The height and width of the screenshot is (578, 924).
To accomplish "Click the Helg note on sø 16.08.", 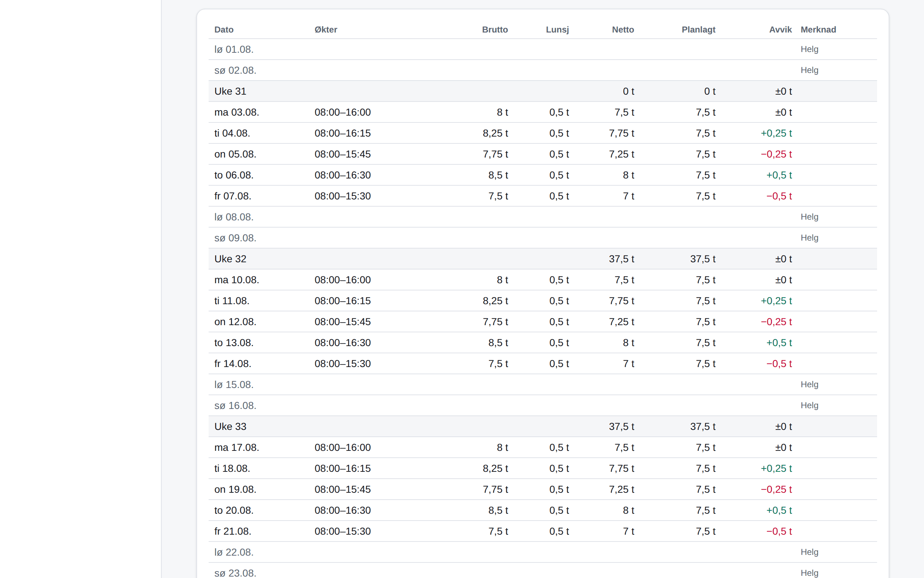I will pyautogui.click(x=810, y=405).
